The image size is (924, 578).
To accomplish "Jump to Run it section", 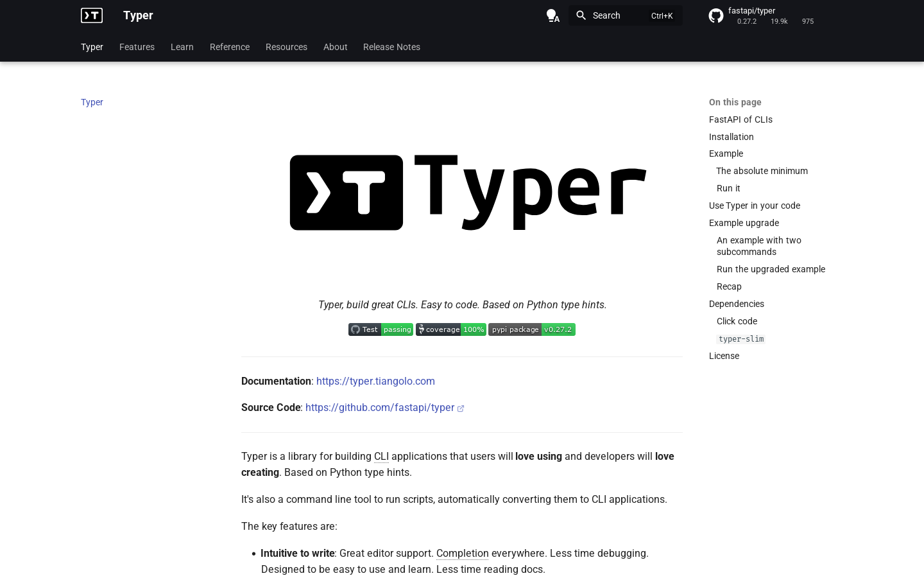I will (x=728, y=188).
